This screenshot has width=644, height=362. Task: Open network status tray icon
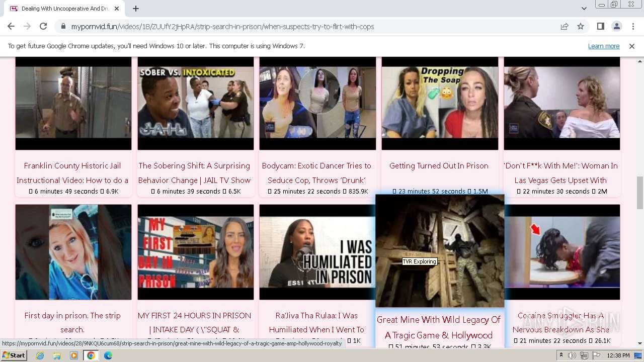[584, 355]
